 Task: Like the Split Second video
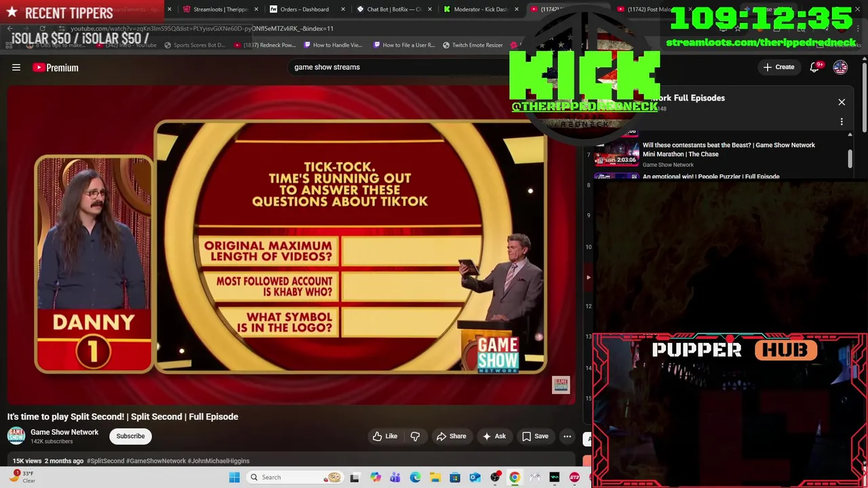(384, 436)
